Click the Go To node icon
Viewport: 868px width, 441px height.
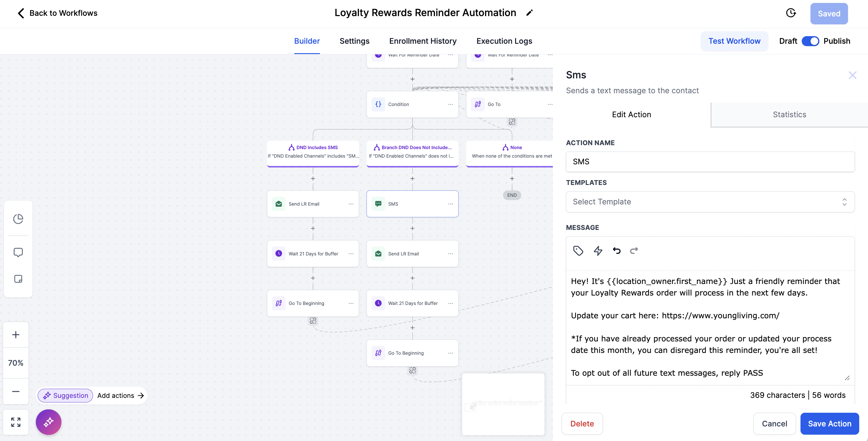point(478,104)
